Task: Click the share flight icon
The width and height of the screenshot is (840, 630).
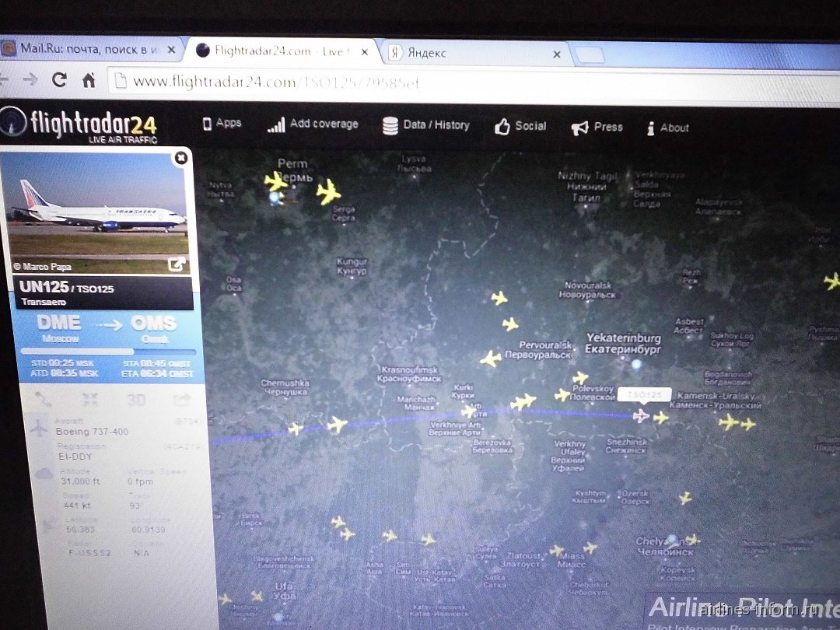Action: click(x=181, y=401)
